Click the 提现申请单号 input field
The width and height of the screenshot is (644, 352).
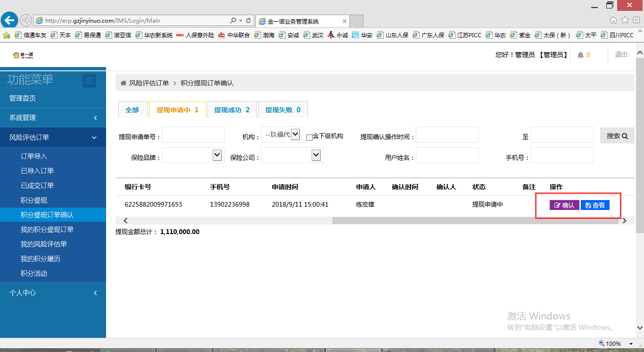click(x=193, y=134)
